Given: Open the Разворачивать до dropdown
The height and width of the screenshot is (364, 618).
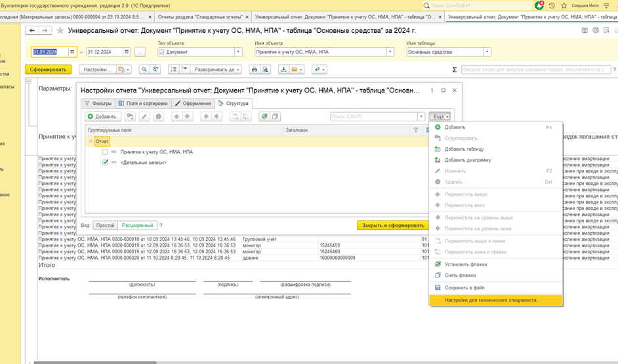Looking at the screenshot, I should [216, 70].
